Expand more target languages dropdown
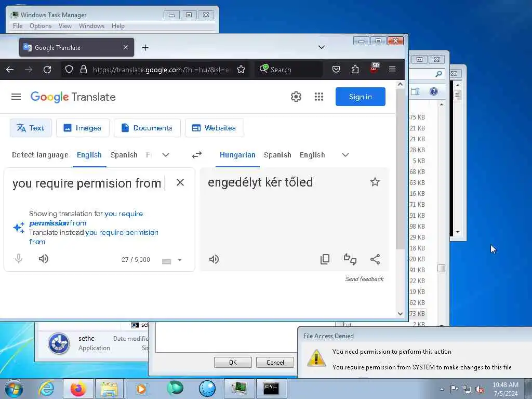The width and height of the screenshot is (532, 399). click(x=345, y=155)
